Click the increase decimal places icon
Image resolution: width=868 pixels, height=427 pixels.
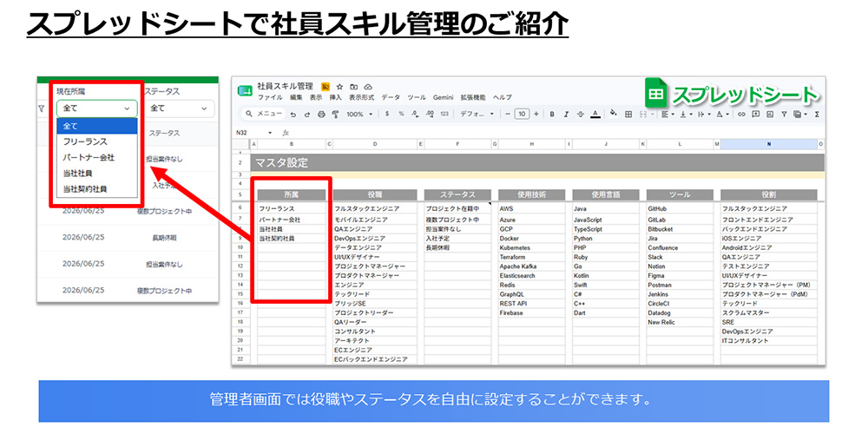pos(431,114)
